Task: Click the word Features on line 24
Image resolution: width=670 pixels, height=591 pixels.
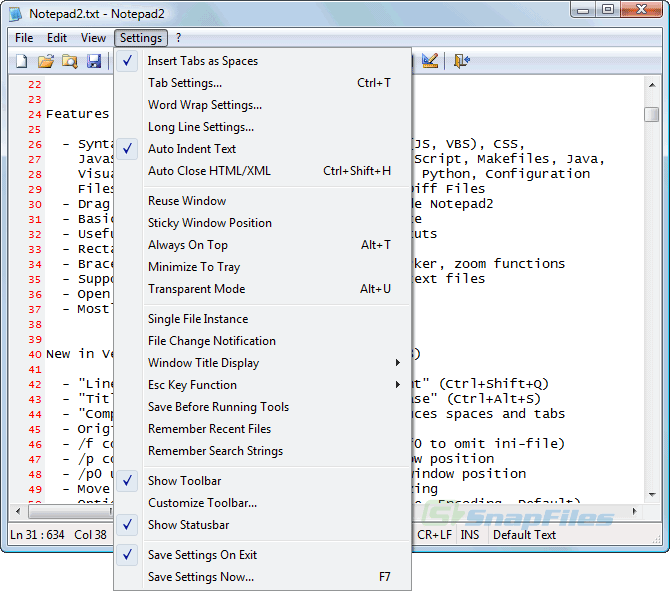Action: (77, 114)
